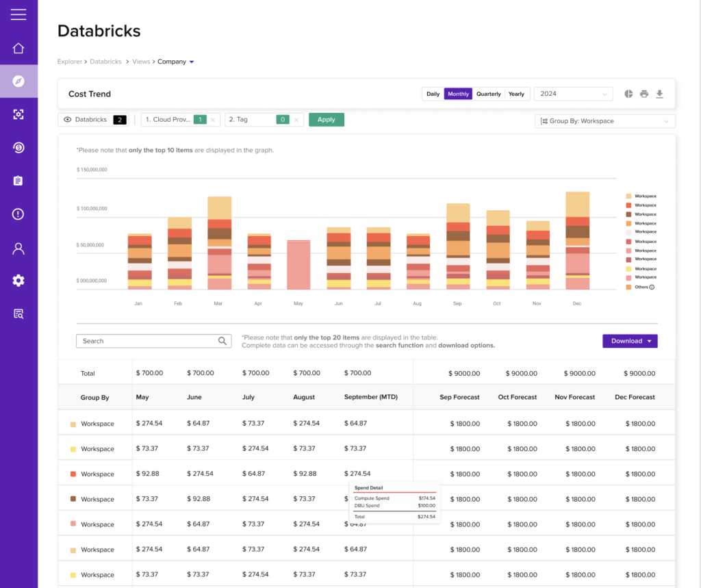Click the scan/focus icon in sidebar
Image resolution: width=701 pixels, height=588 pixels.
click(x=18, y=114)
